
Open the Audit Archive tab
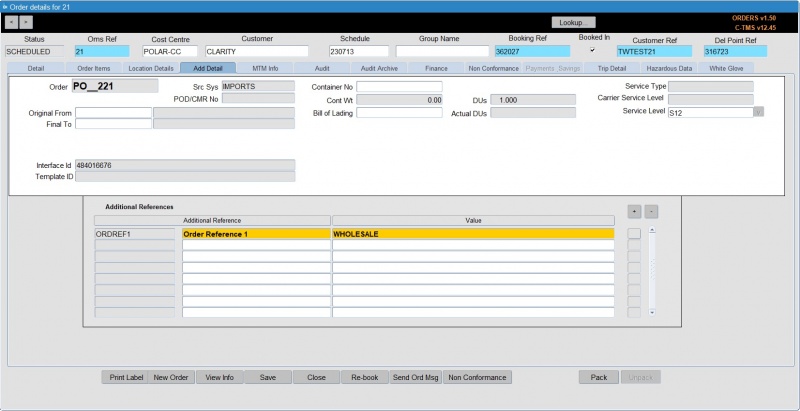pos(379,68)
